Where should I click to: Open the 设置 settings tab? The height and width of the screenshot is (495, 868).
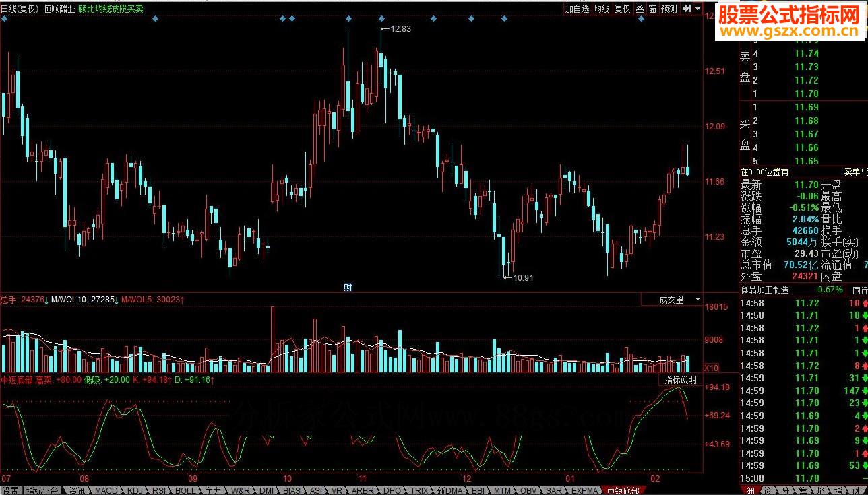coord(10,490)
